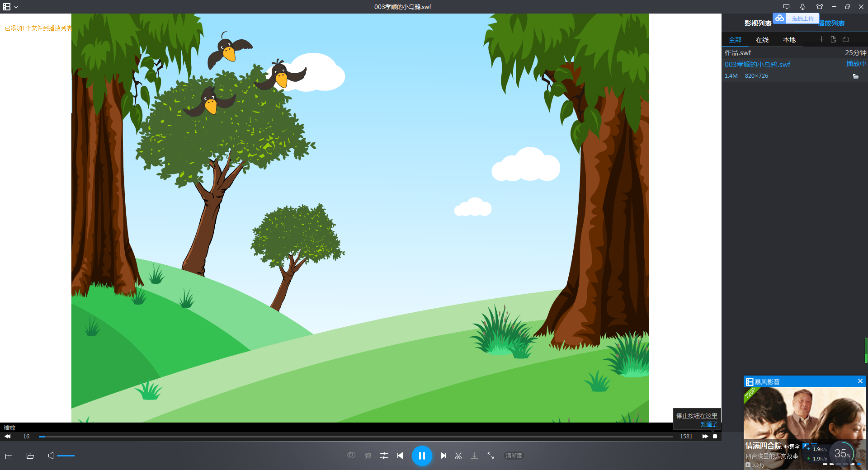Click the current frame number 16

[x=26, y=437]
